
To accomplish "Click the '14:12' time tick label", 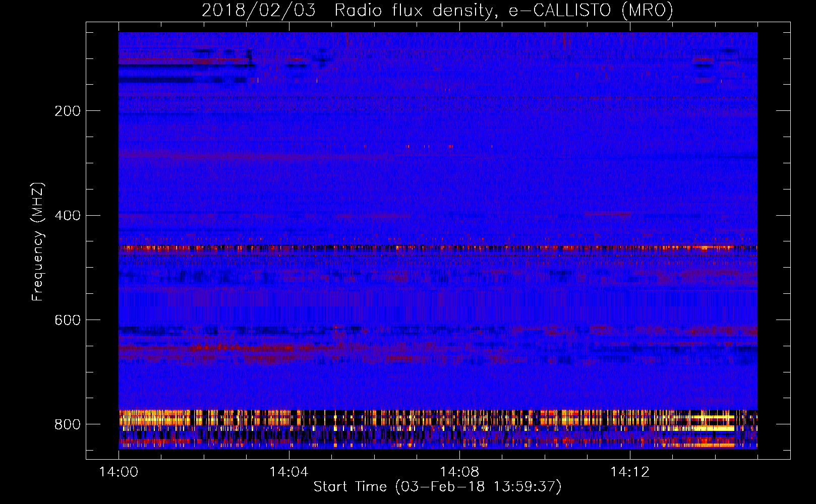I will [x=629, y=472].
